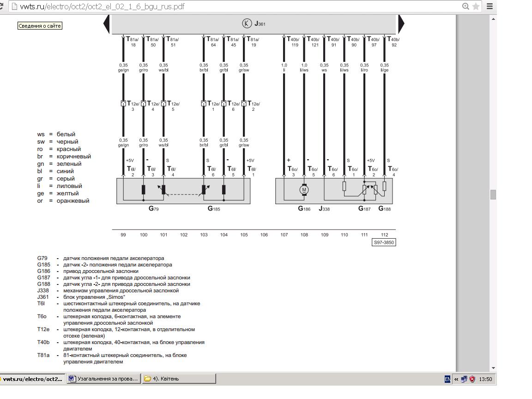Click the J361 control unit header block
The width and height of the screenshot is (532, 399).
(x=254, y=24)
